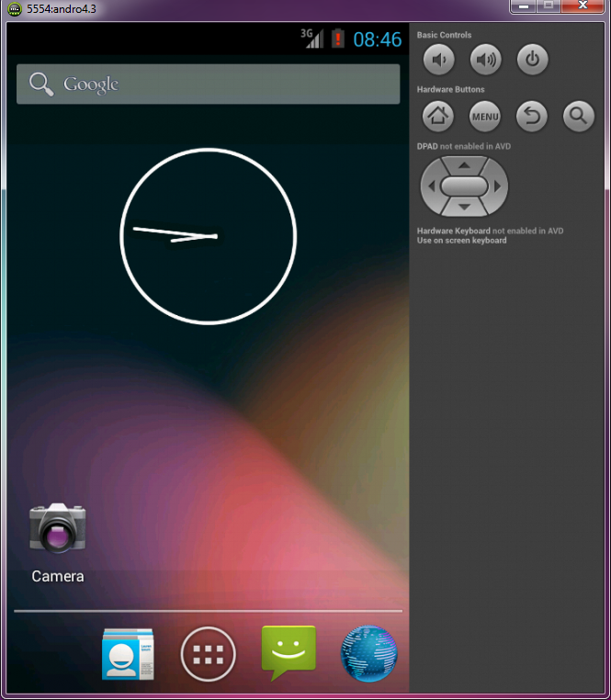Click the hardware Search button
Viewport: 611px width, 700px height.
point(579,116)
